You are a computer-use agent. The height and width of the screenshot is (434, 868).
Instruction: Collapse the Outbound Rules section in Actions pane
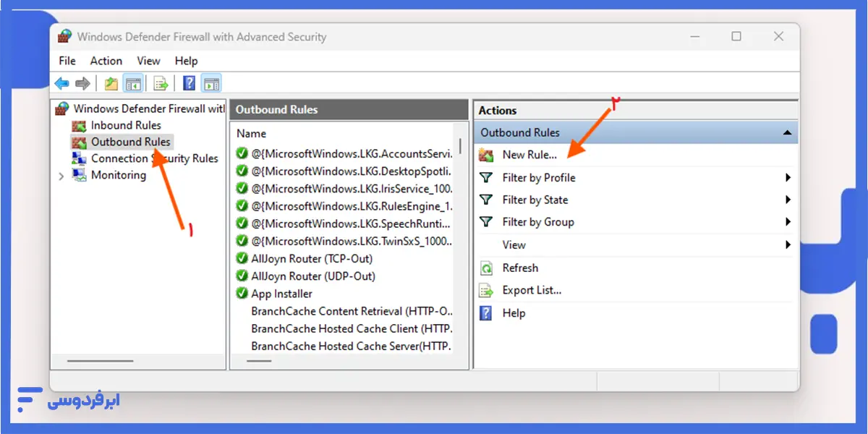pyautogui.click(x=786, y=133)
